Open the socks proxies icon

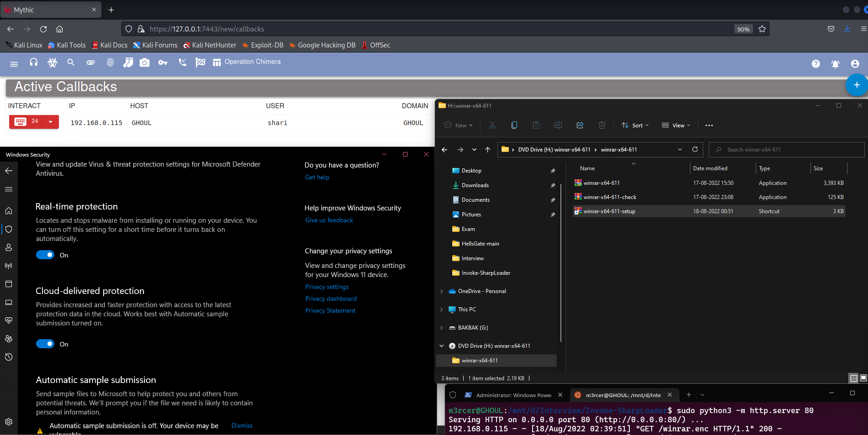[128, 63]
